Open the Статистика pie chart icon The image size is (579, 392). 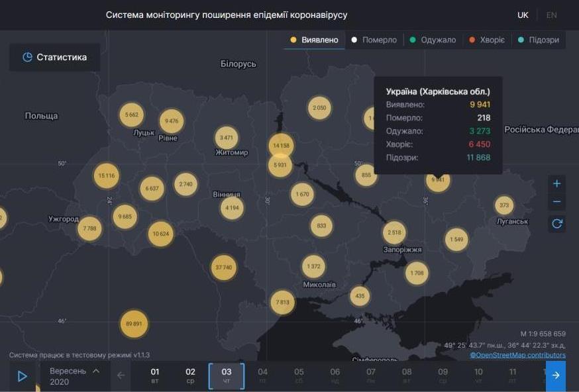click(26, 57)
